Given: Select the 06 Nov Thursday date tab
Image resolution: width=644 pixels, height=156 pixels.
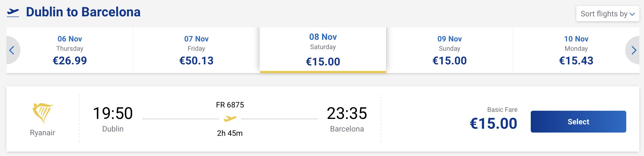Looking at the screenshot, I should tap(70, 50).
